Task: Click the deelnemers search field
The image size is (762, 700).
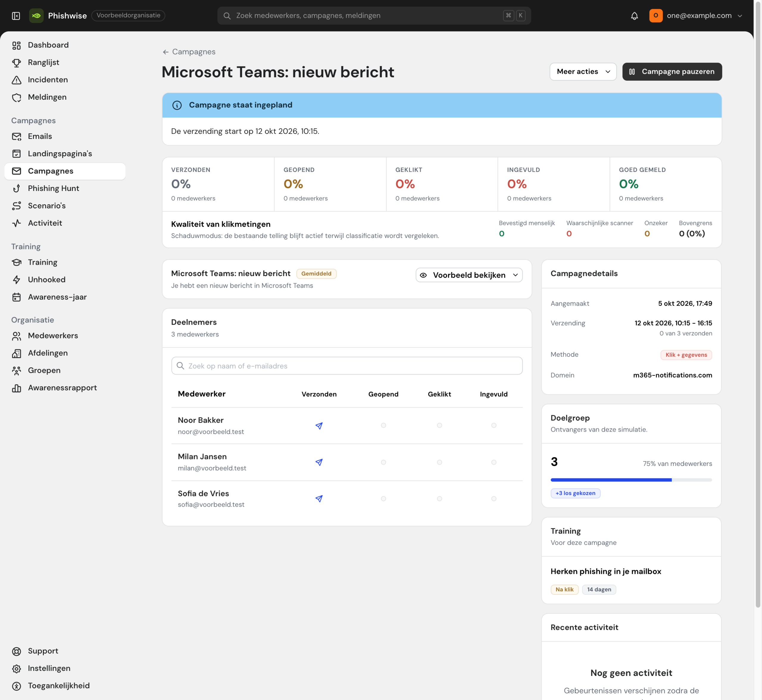Action: 347,366
